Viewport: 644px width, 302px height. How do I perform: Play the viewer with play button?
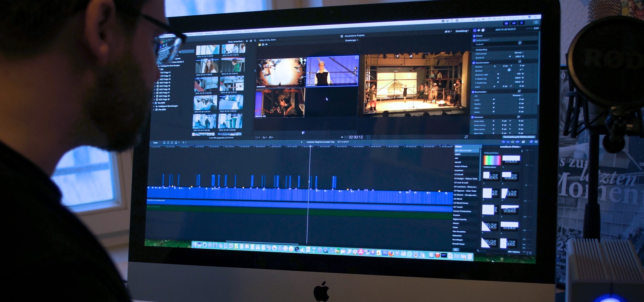[342, 137]
